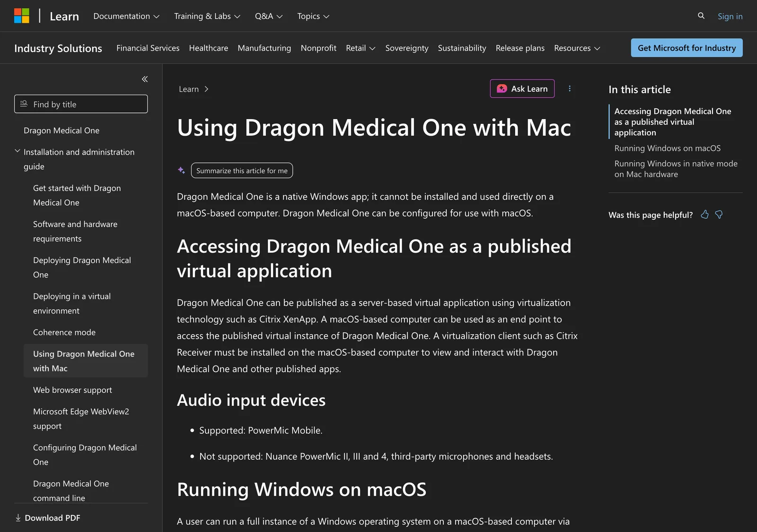Screen dimensions: 757x532
Task: Open the Topics dropdown
Action: [313, 16]
